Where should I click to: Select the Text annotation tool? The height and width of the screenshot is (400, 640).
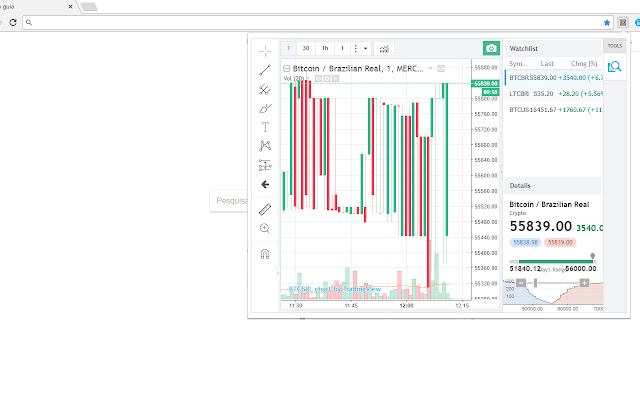pyautogui.click(x=265, y=127)
